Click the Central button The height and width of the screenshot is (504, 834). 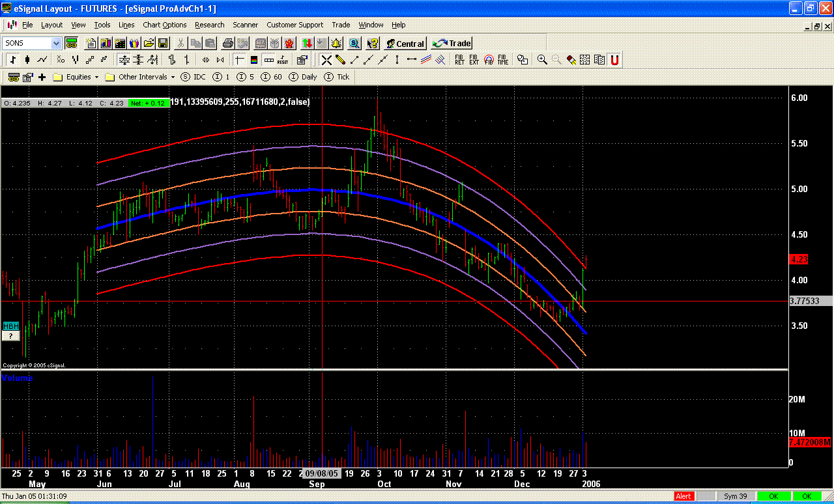pos(405,44)
